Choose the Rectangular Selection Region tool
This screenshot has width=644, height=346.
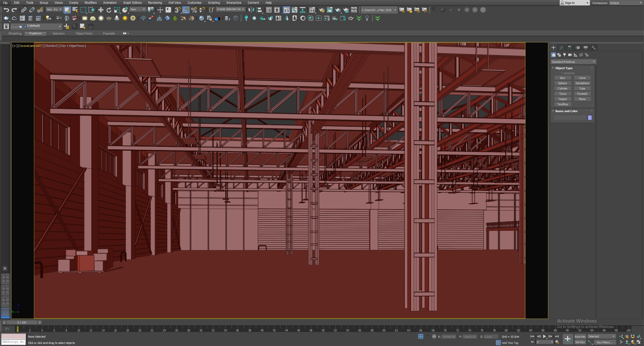83,10
